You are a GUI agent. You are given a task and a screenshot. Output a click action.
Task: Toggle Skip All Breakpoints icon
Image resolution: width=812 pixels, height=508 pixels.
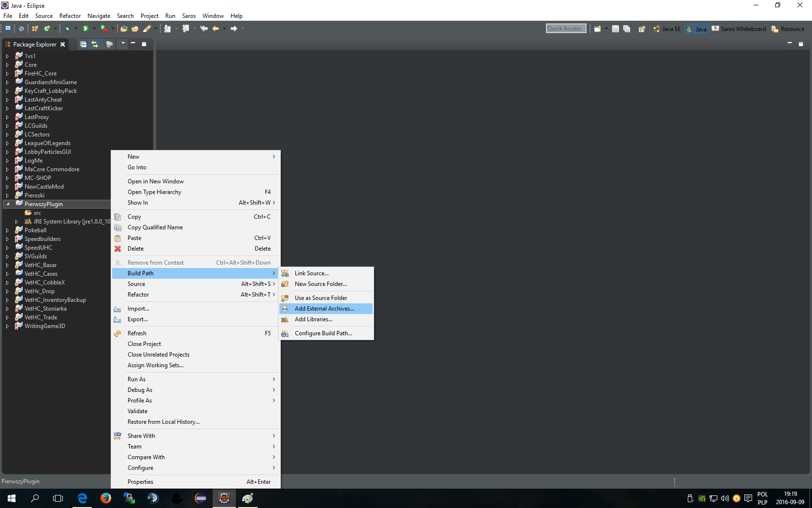coord(21,29)
